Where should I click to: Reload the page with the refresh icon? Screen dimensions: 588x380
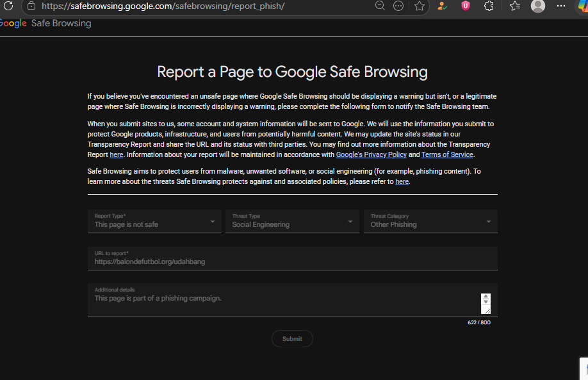8,6
